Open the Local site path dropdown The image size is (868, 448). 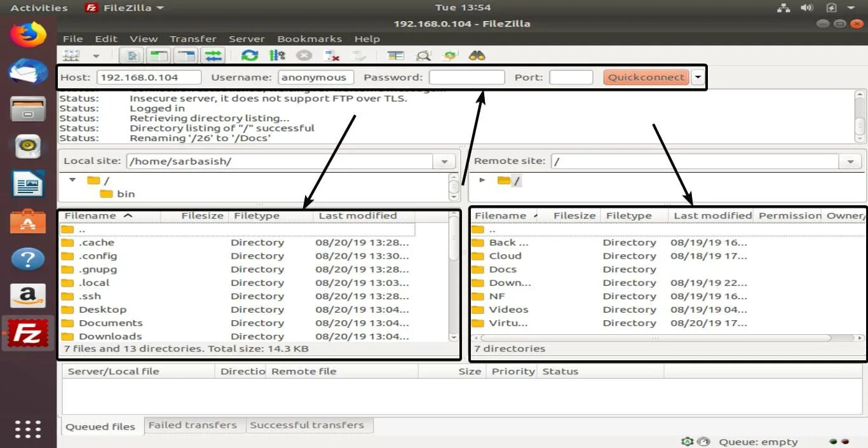444,161
